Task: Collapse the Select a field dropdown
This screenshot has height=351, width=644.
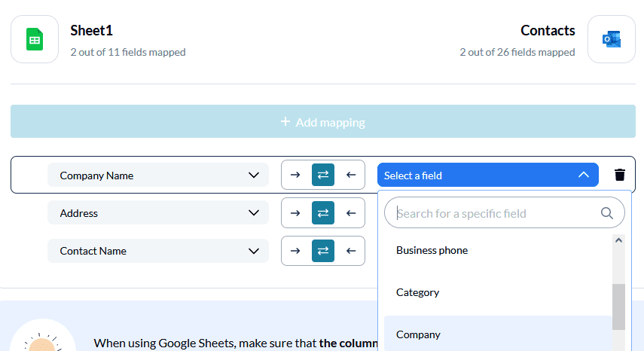Action: (x=488, y=175)
